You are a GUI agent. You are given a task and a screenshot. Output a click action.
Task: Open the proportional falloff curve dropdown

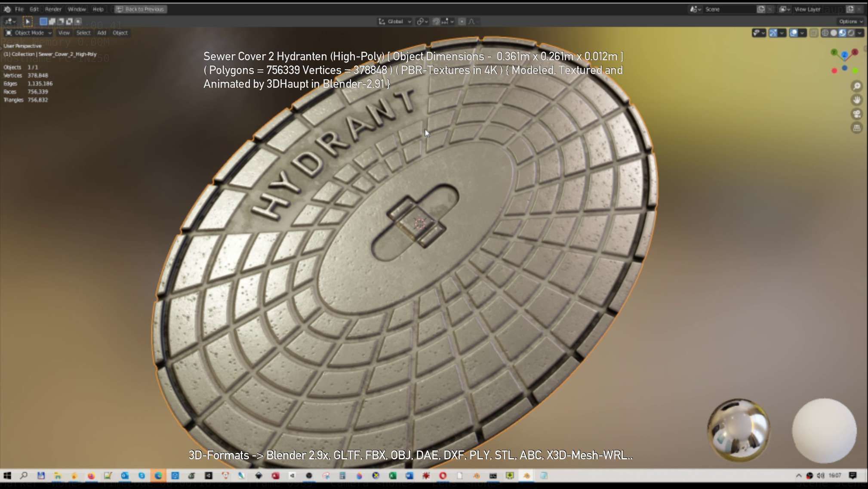point(473,22)
